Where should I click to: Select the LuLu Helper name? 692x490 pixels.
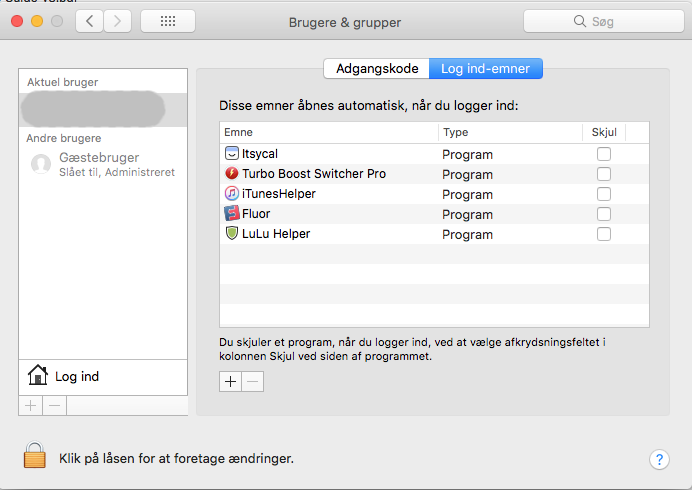click(276, 234)
